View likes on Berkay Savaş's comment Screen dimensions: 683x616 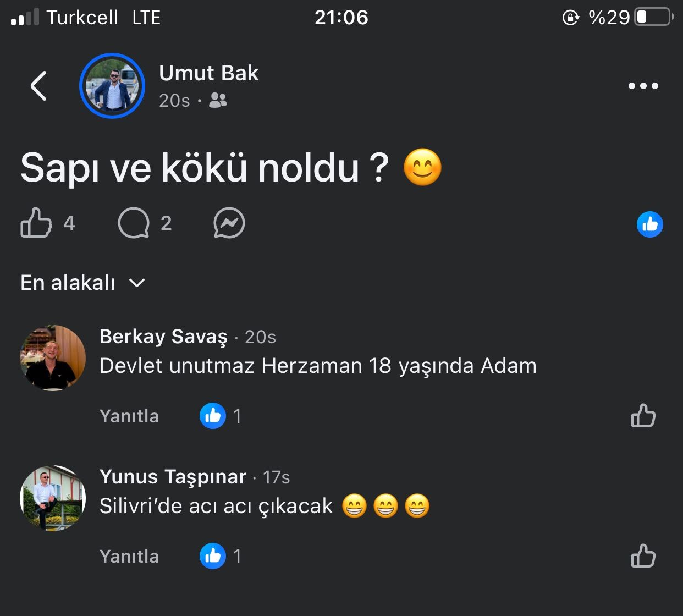click(x=221, y=416)
